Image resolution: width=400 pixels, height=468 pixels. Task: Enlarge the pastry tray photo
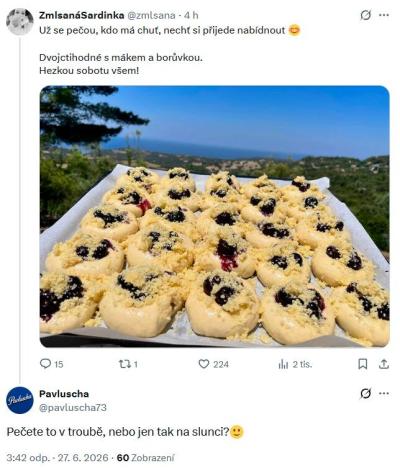[214, 216]
